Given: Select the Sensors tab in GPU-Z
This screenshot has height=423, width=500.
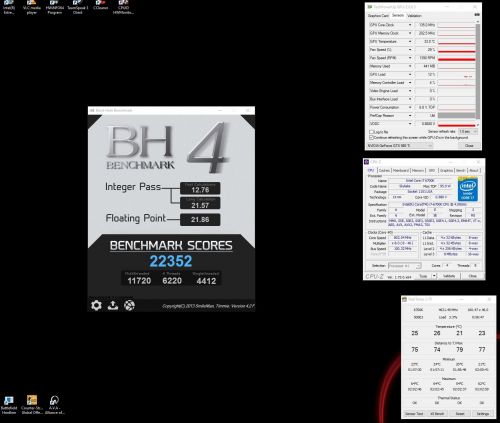Looking at the screenshot, I should [x=398, y=15].
